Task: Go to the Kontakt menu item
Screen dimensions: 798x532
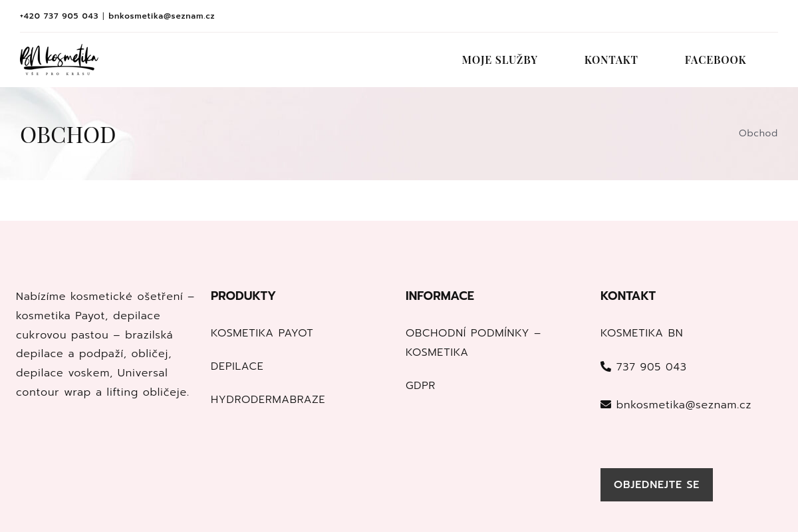Action: [x=610, y=60]
